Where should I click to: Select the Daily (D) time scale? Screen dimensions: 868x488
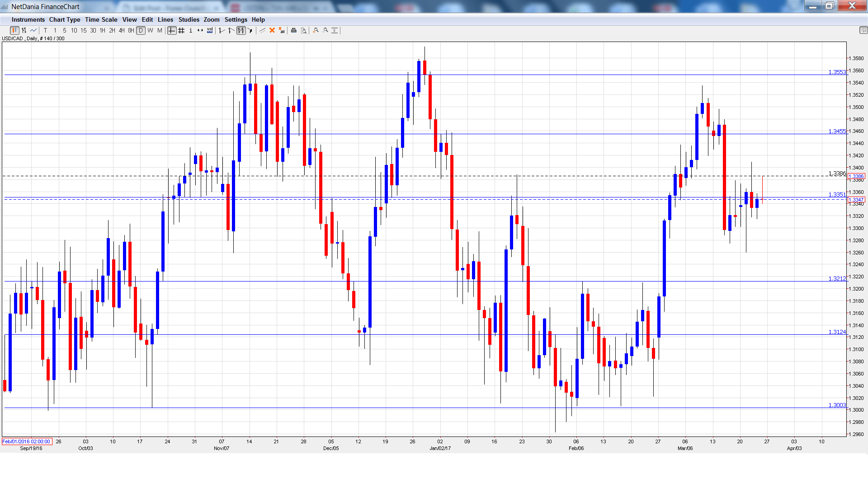click(141, 30)
